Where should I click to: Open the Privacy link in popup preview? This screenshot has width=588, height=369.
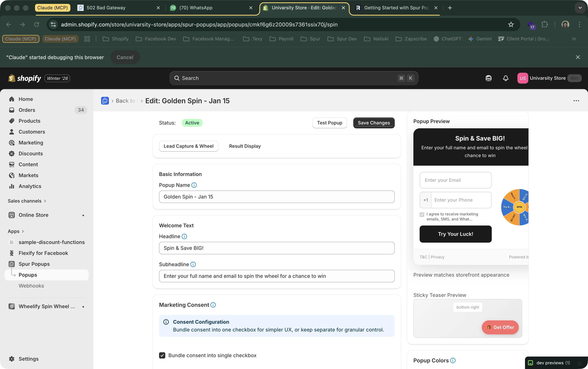(x=438, y=257)
